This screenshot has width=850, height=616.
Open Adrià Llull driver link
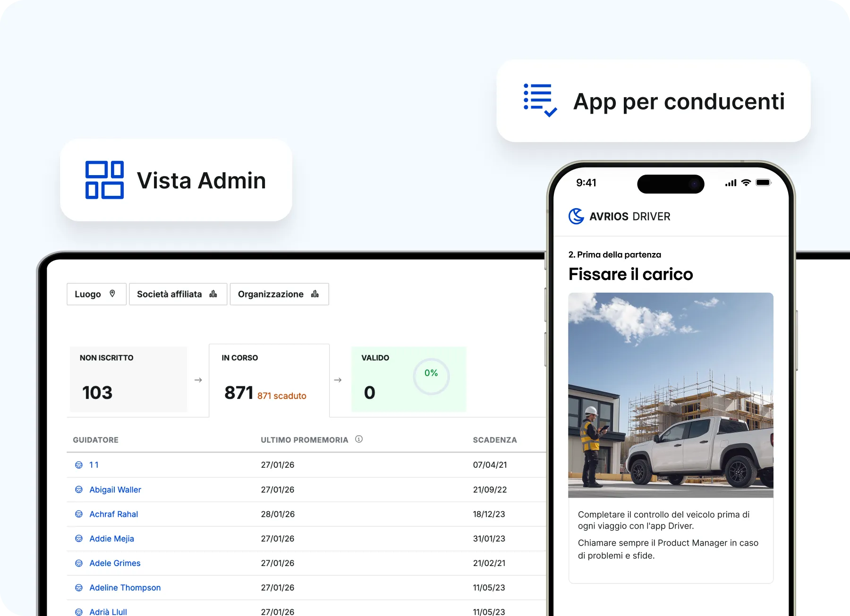[x=108, y=612]
